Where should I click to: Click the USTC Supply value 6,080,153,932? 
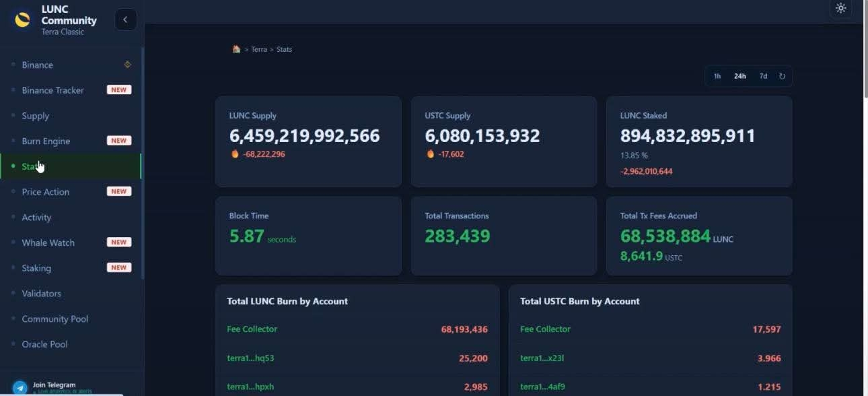click(x=482, y=136)
